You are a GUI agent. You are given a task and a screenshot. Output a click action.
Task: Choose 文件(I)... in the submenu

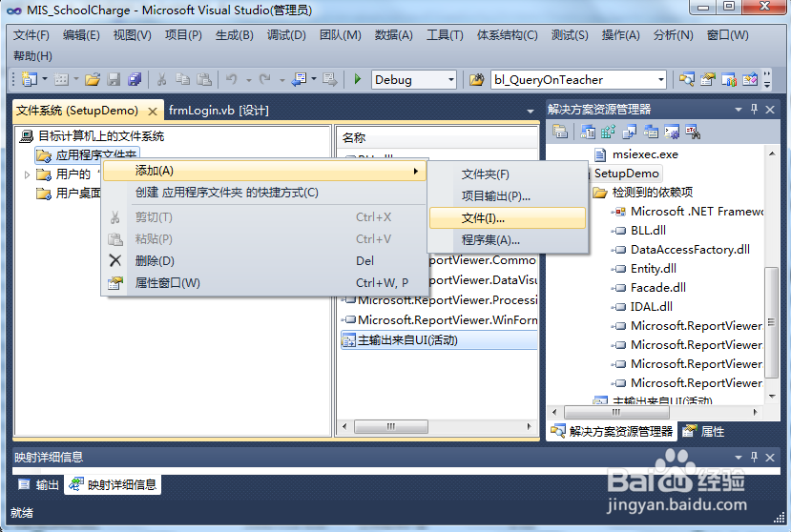508,217
